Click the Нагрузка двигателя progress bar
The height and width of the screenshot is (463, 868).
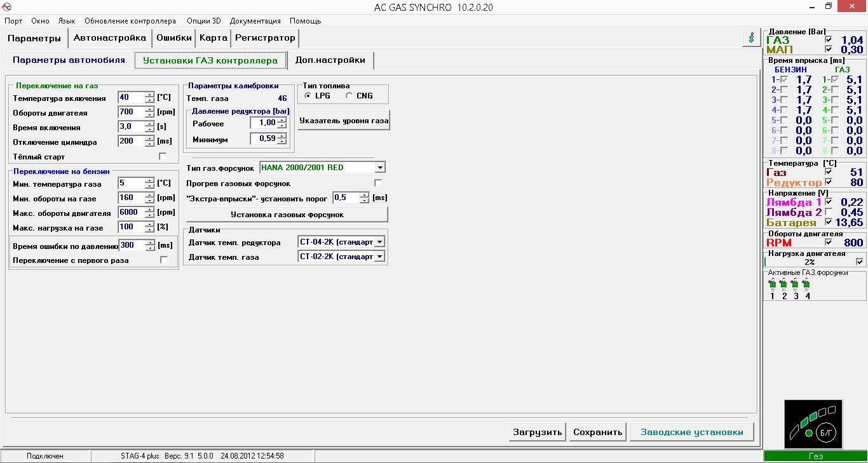coord(809,262)
